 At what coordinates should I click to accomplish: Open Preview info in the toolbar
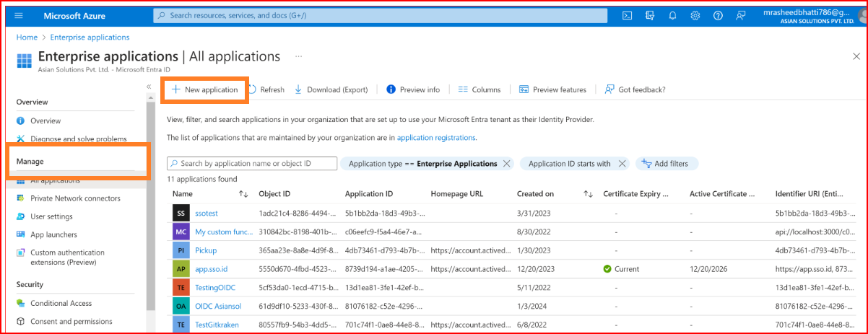[413, 89]
